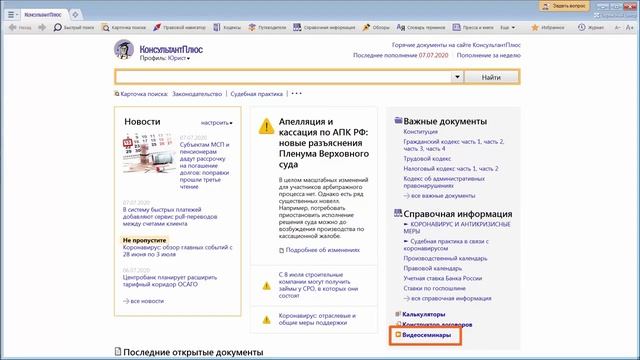Decrease font size with the smaller A button

click(617, 27)
